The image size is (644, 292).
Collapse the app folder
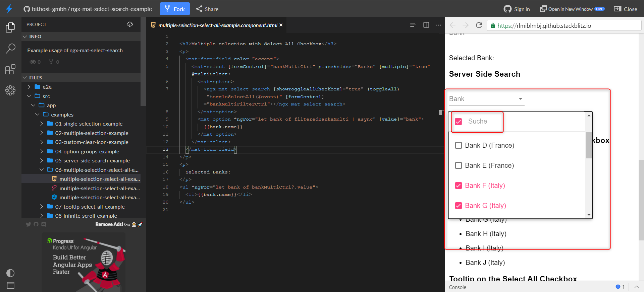[x=33, y=105]
